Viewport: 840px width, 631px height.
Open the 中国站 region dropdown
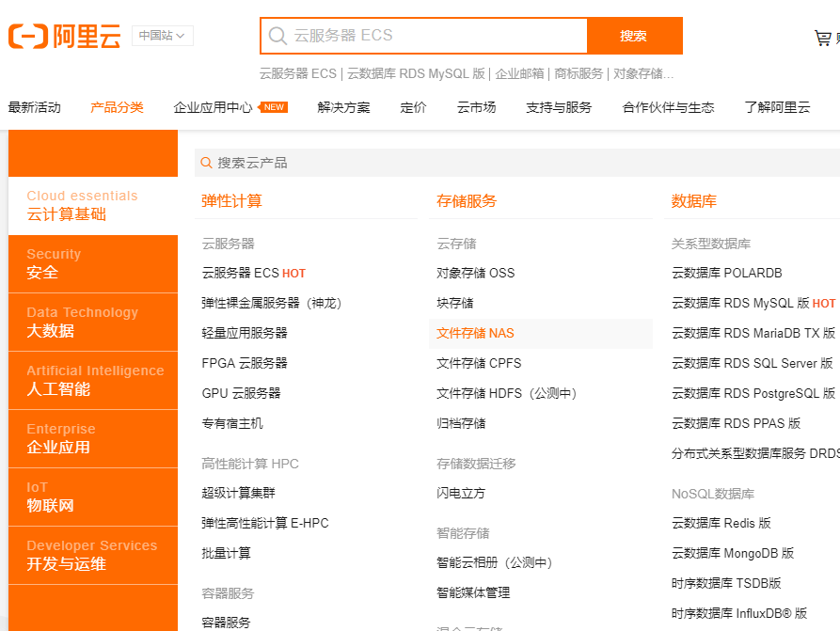(163, 36)
